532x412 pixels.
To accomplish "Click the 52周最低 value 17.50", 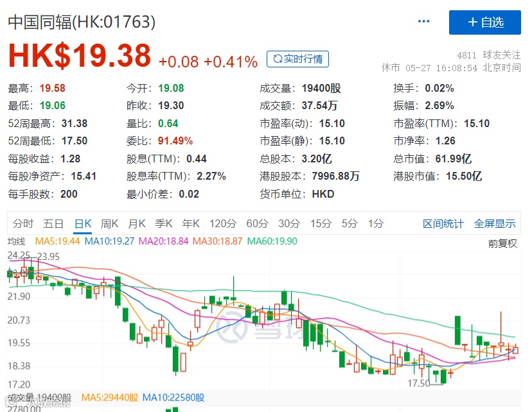I will point(75,141).
